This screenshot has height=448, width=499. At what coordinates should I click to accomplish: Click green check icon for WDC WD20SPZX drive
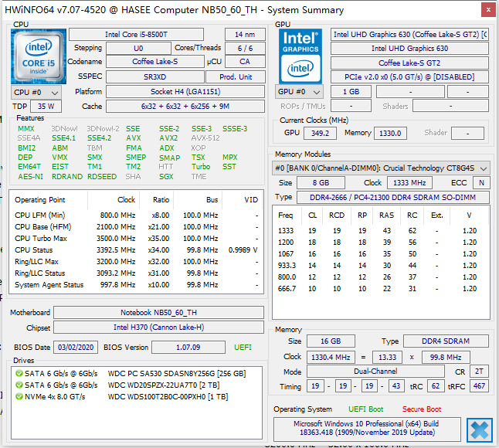coord(19,385)
